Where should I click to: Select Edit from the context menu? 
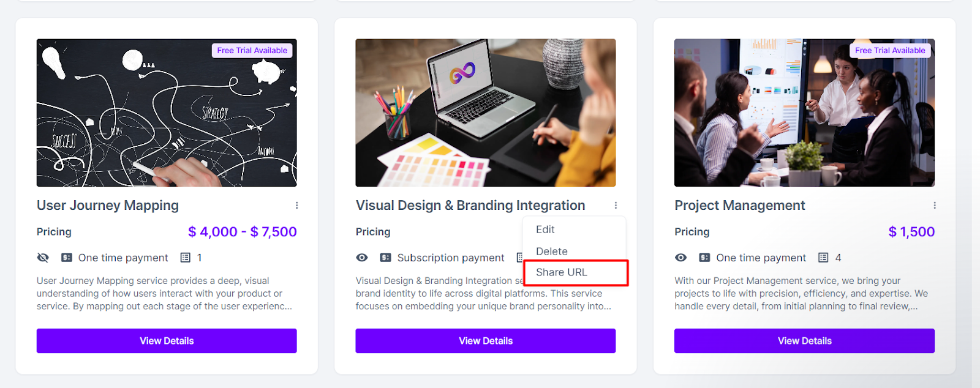click(x=545, y=229)
